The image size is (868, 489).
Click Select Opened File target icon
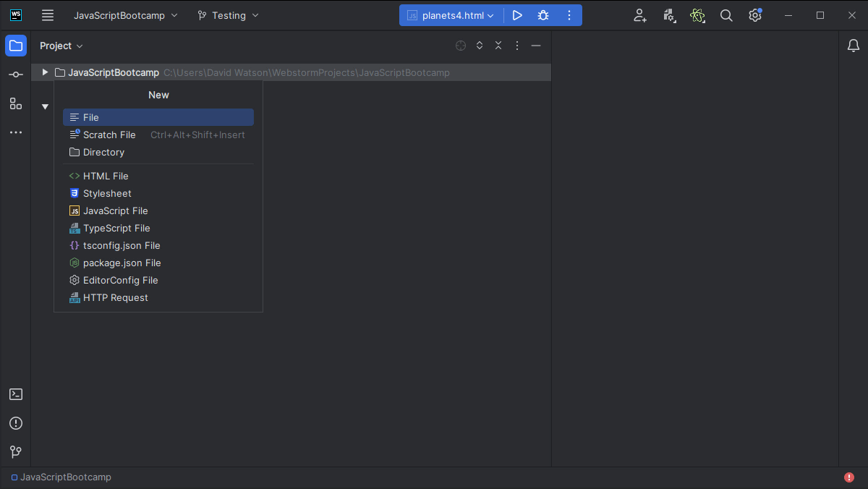[x=461, y=46]
